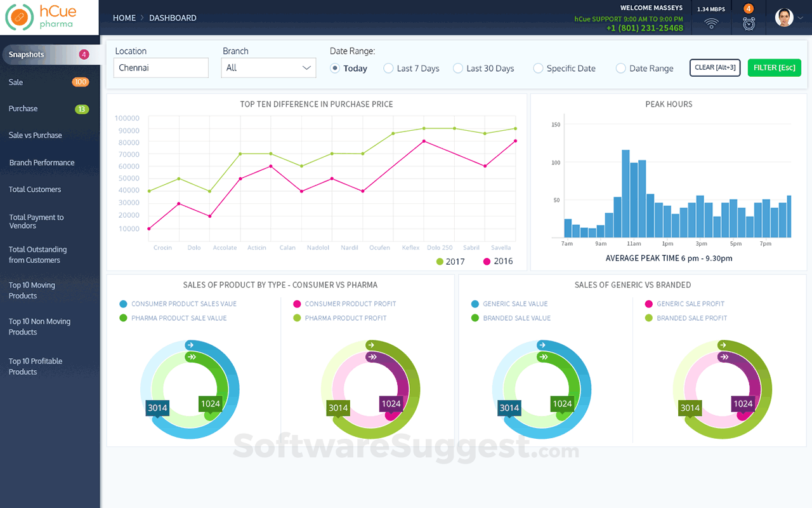Open the Branch dropdown set to All

[268, 67]
